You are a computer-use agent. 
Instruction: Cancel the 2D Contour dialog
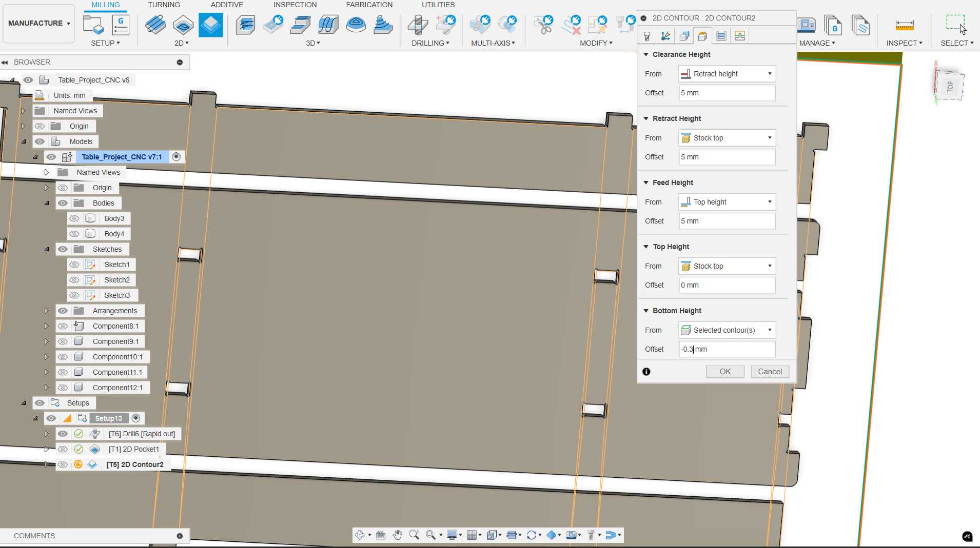tap(770, 372)
